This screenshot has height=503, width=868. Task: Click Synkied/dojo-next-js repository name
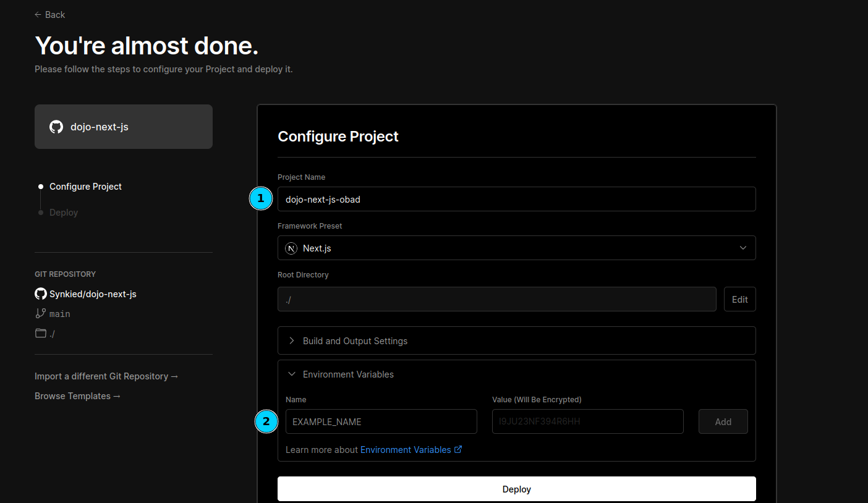point(93,294)
